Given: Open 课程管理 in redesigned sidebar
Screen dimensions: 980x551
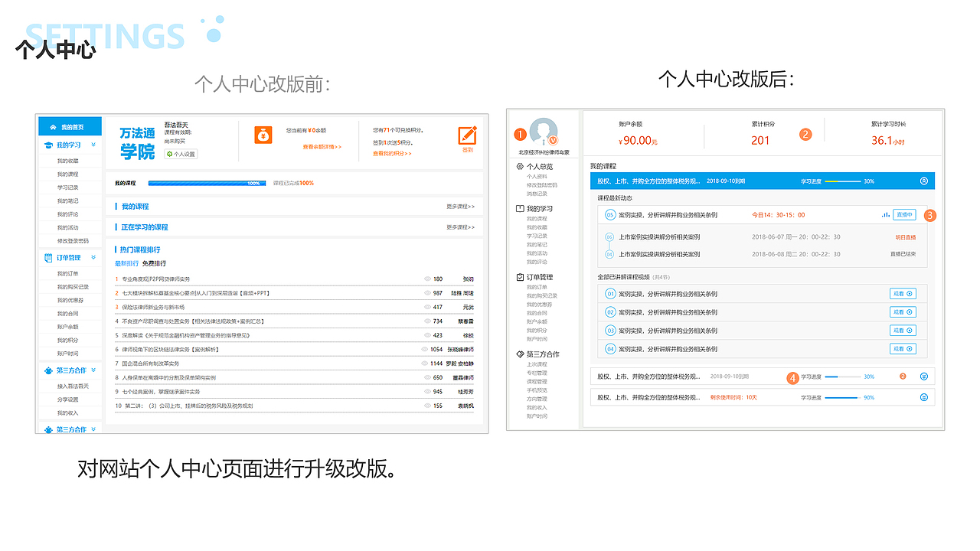Looking at the screenshot, I should tap(537, 382).
